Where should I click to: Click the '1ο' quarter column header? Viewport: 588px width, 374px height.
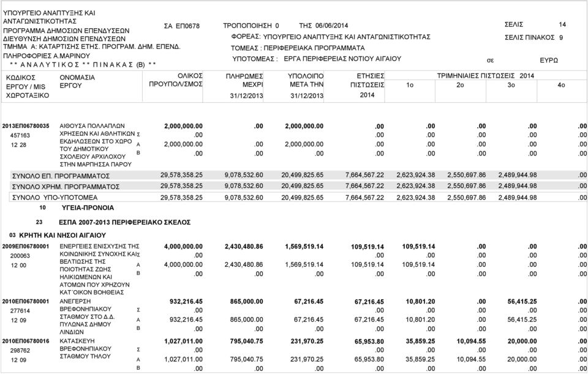(x=410, y=85)
